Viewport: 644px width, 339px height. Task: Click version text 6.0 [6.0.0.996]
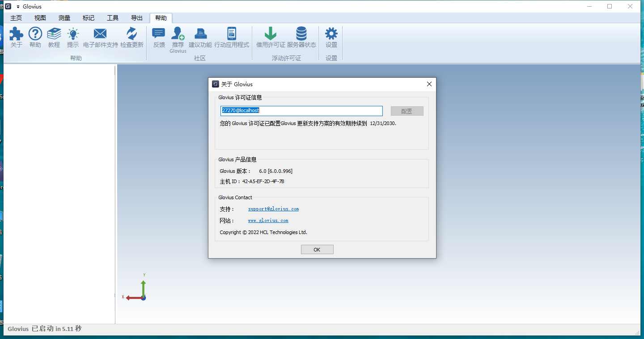tap(275, 171)
